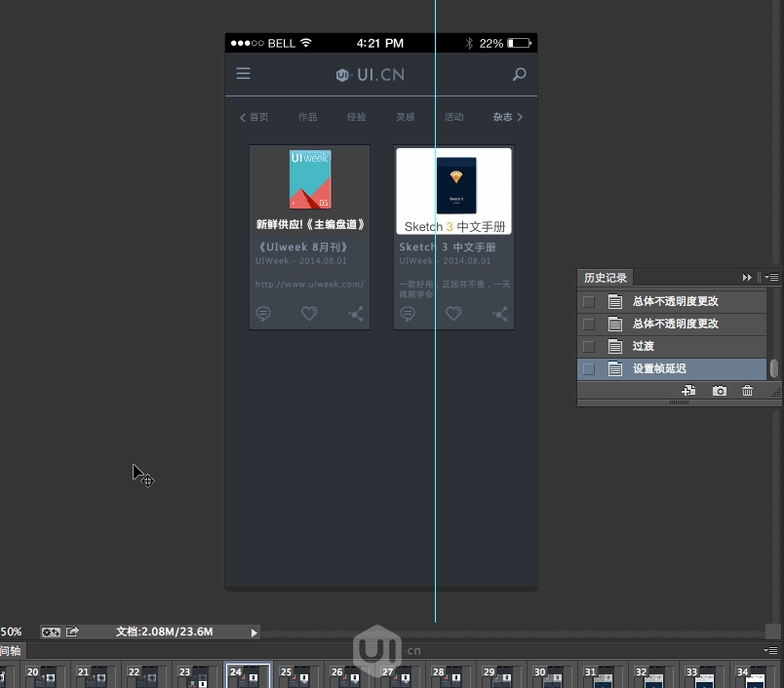Image resolution: width=784 pixels, height=688 pixels.
Task: Click the hamburger menu in the UI.CN mockup
Action: point(243,74)
